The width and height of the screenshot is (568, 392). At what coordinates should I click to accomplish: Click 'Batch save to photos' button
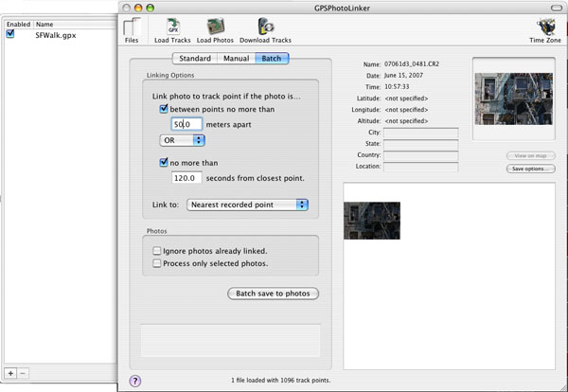[274, 294]
